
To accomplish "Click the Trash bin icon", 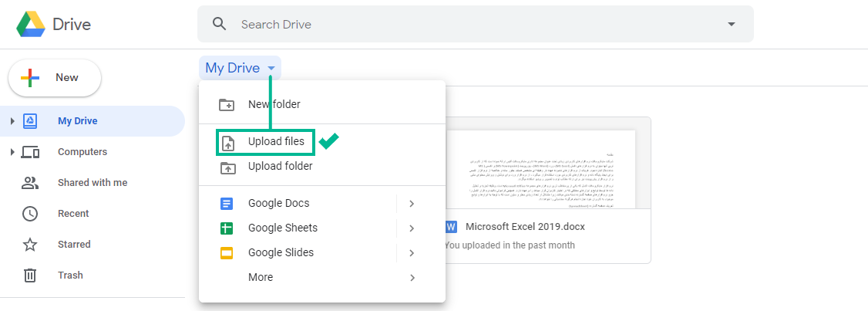I will click(x=30, y=275).
